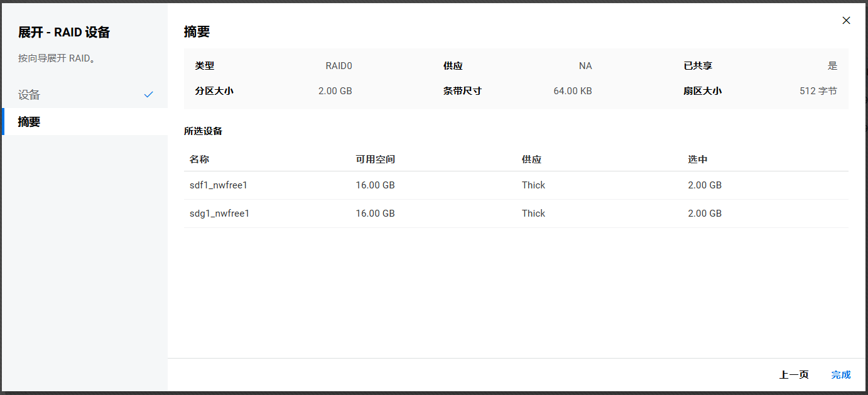Click 上一页 to go back

pyautogui.click(x=793, y=375)
